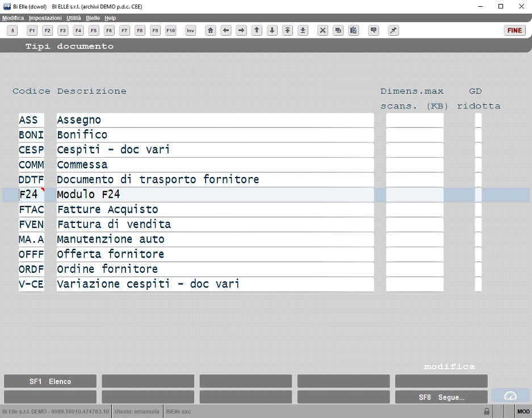Click the down arrow toolbar icon
The height and width of the screenshot is (418, 532).
(x=272, y=31)
